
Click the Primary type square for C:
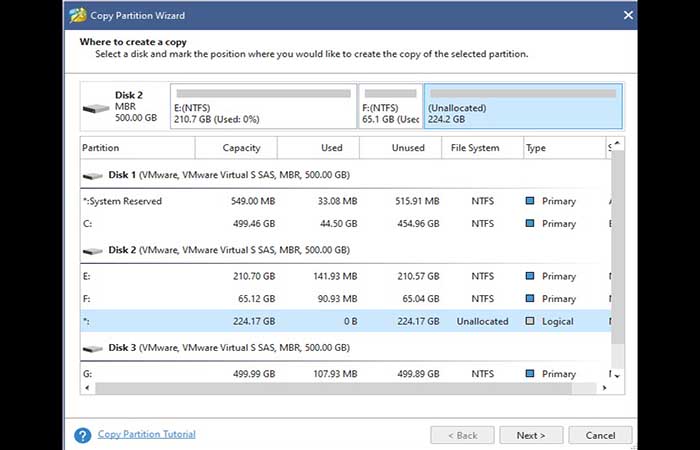[530, 223]
